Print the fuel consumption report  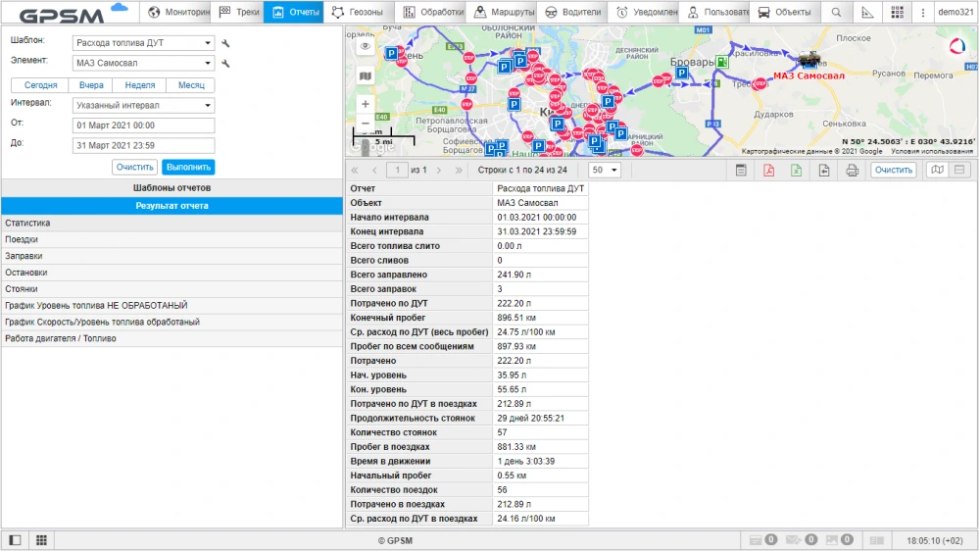click(x=852, y=170)
